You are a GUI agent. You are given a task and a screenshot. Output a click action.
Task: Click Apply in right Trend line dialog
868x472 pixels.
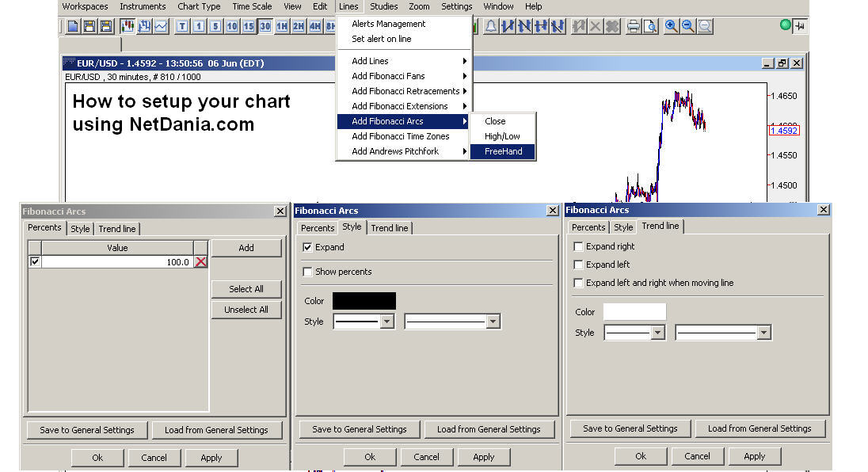click(x=755, y=456)
